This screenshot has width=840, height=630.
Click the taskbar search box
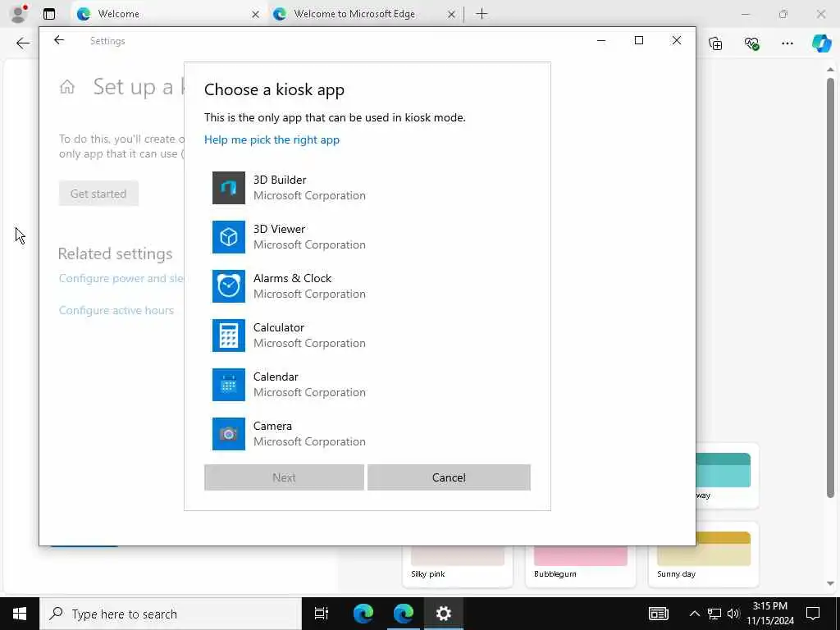[171, 614]
